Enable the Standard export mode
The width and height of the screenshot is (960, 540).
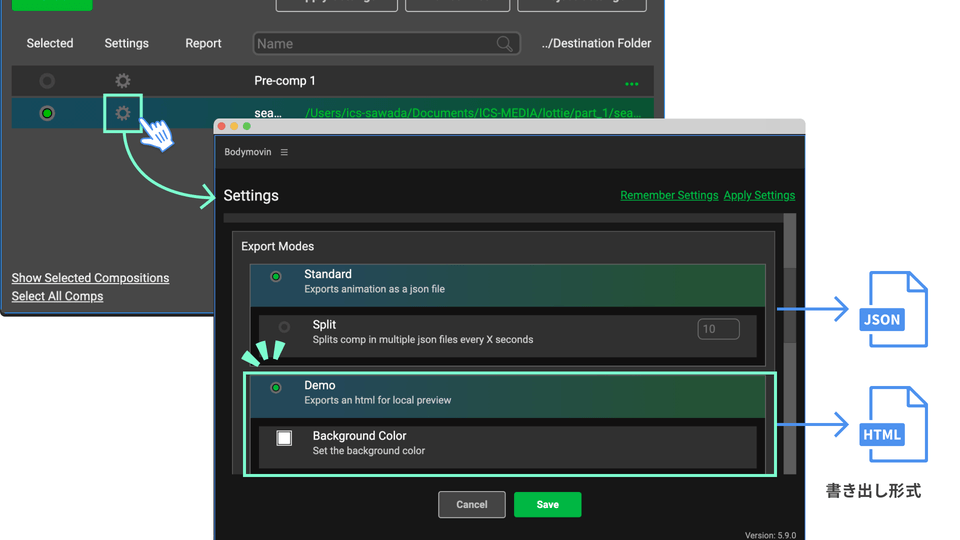pos(276,276)
